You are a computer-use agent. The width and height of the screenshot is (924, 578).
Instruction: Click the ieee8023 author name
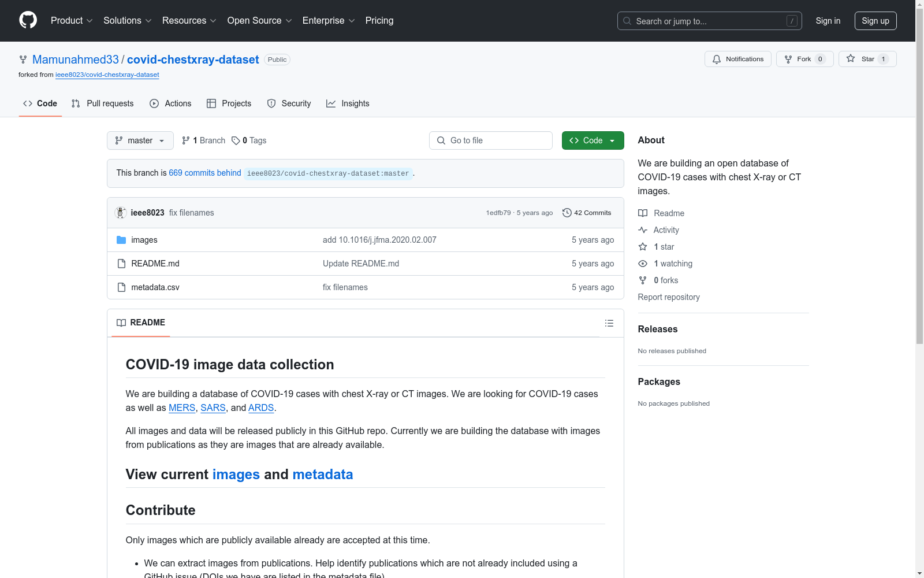tap(148, 213)
